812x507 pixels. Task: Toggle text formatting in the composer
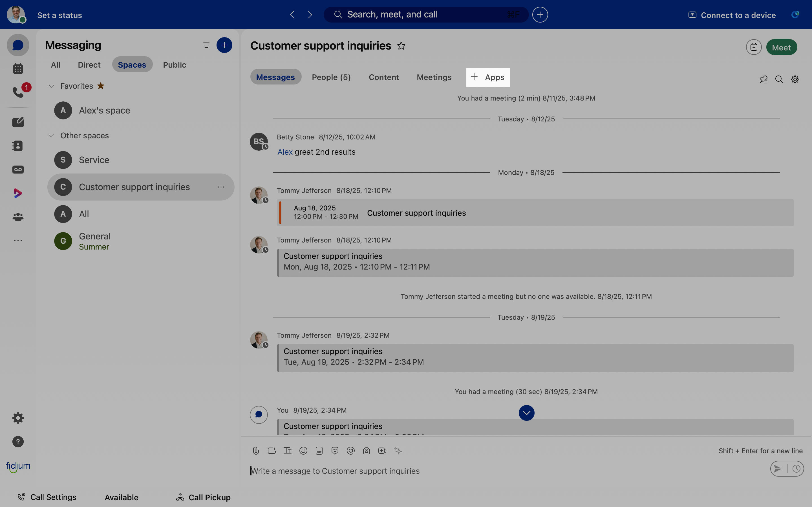pyautogui.click(x=288, y=451)
